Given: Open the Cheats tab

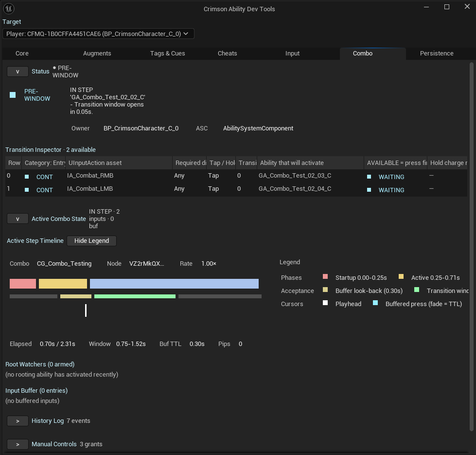Looking at the screenshot, I should (x=228, y=54).
